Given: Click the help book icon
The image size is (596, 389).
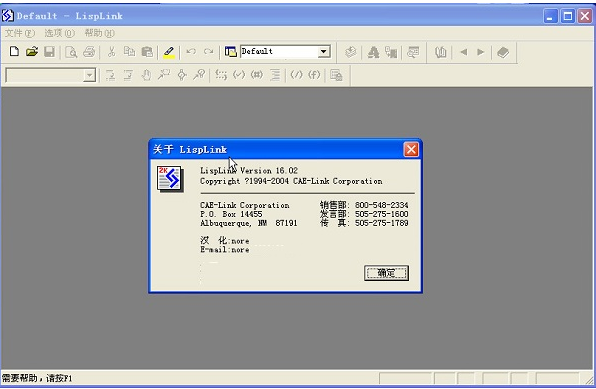Looking at the screenshot, I should (503, 52).
